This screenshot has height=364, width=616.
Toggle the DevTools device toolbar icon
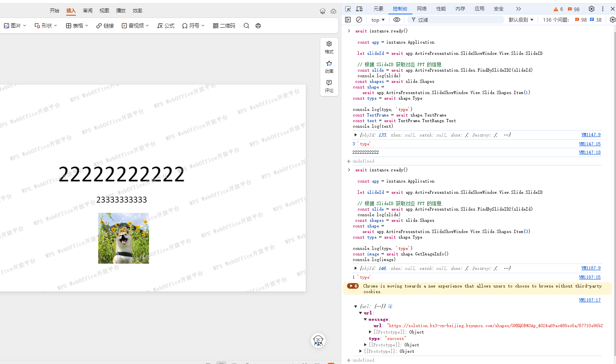pyautogui.click(x=360, y=9)
